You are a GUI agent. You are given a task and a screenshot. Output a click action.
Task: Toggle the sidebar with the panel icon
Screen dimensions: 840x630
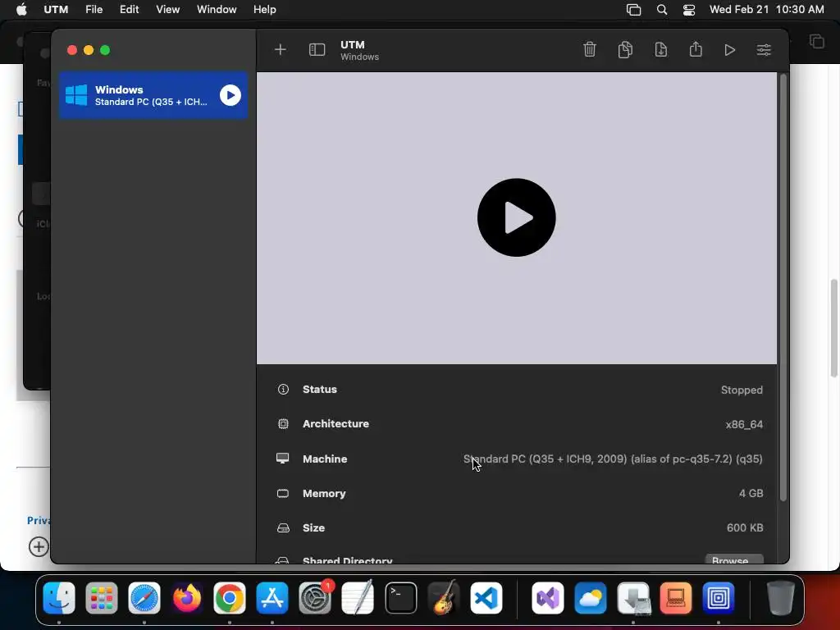[x=317, y=50]
